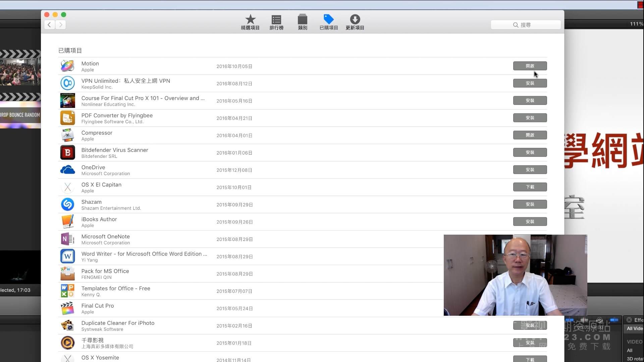This screenshot has height=362, width=644.
Task: Install PDF Converter by Flyingbee
Action: [x=530, y=118]
